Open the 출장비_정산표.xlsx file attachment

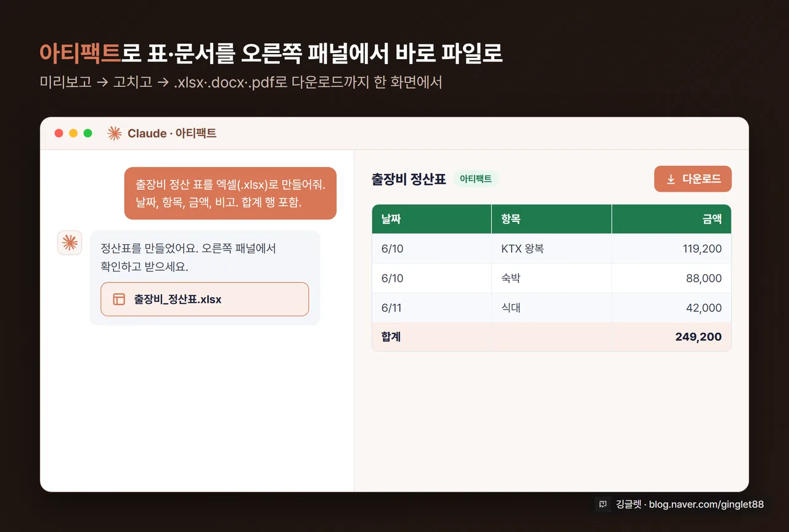(x=205, y=300)
